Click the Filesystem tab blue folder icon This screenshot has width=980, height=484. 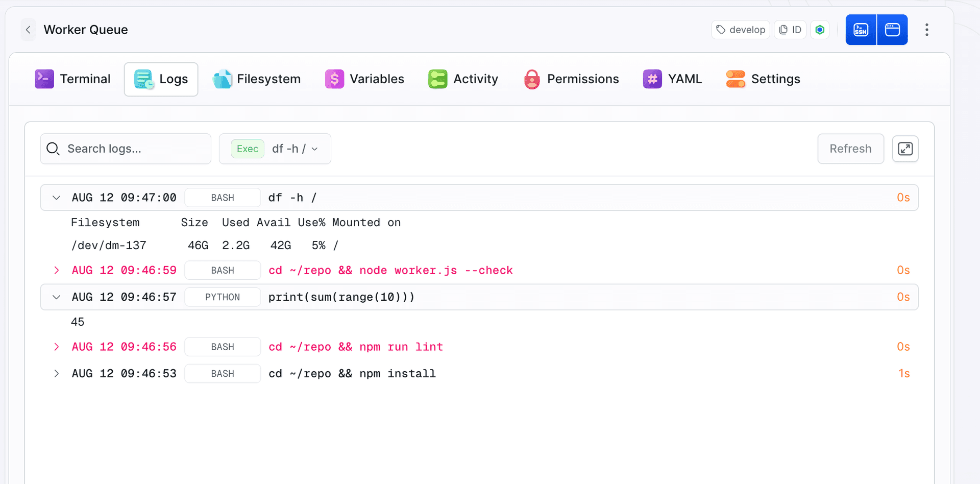[222, 79]
